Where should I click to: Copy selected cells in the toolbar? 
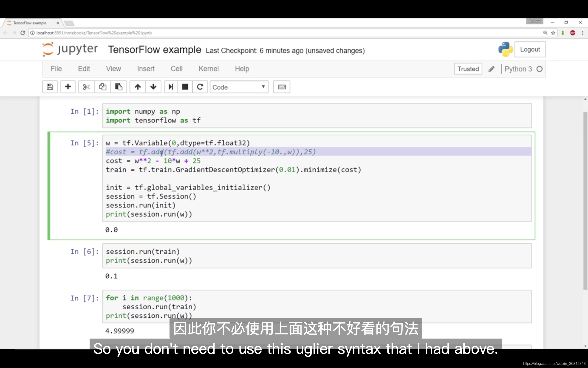coord(102,87)
